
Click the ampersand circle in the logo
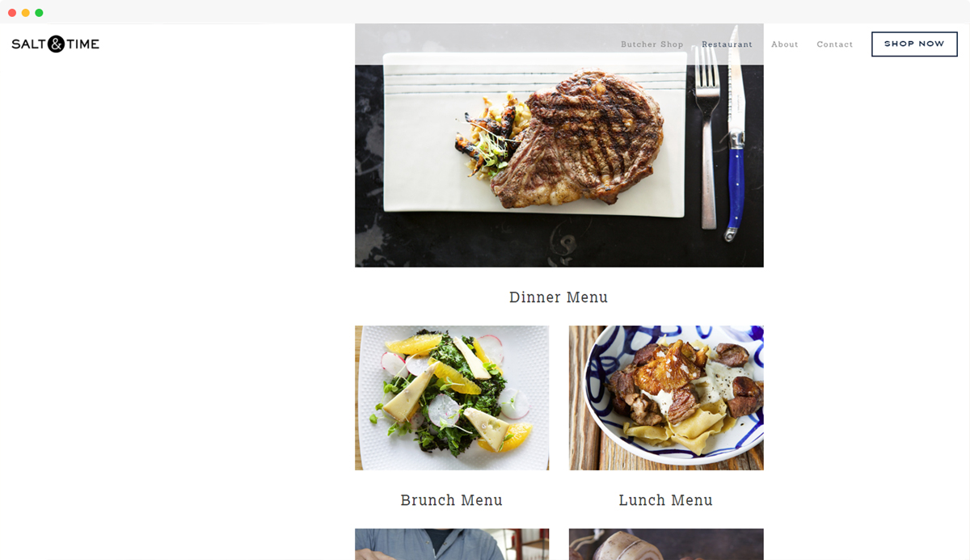56,44
